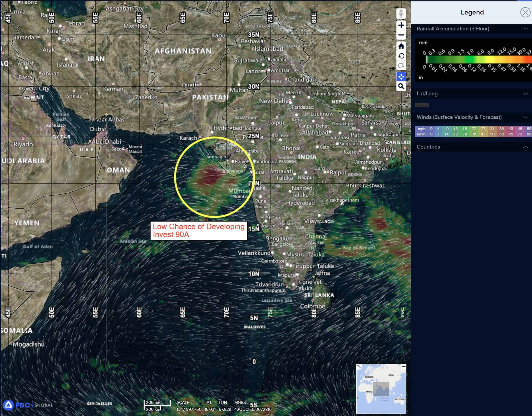Expand the Countries legend section

pos(525,147)
